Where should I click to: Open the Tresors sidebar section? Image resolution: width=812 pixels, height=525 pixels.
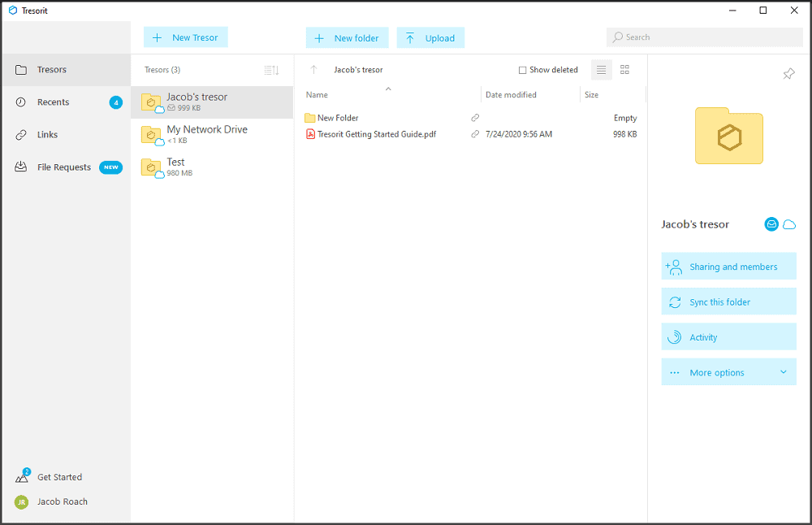point(66,69)
